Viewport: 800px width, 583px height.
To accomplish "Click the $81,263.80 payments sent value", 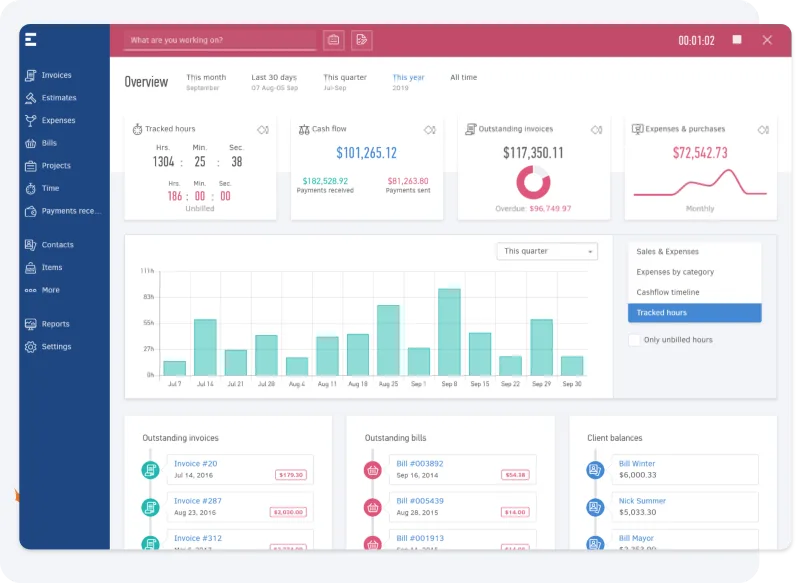I will [x=408, y=181].
